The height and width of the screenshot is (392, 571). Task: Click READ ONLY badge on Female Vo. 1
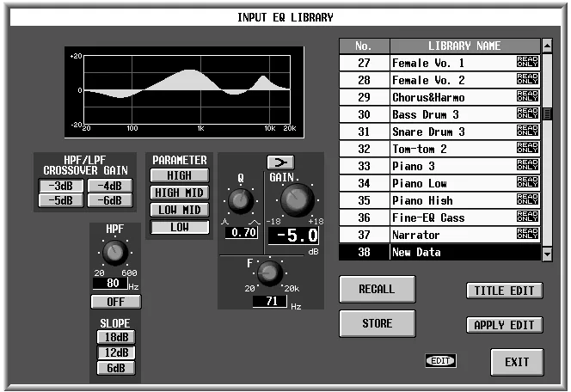527,62
